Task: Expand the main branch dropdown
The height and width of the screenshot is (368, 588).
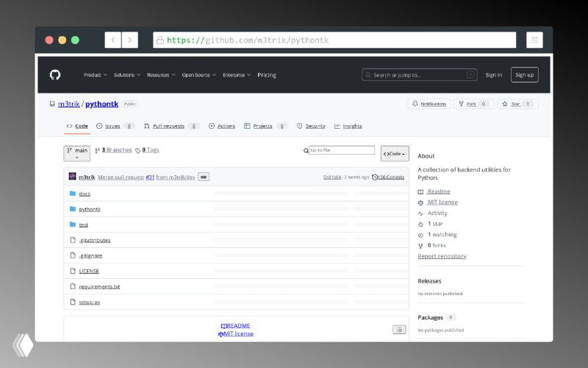Action: coord(77,153)
